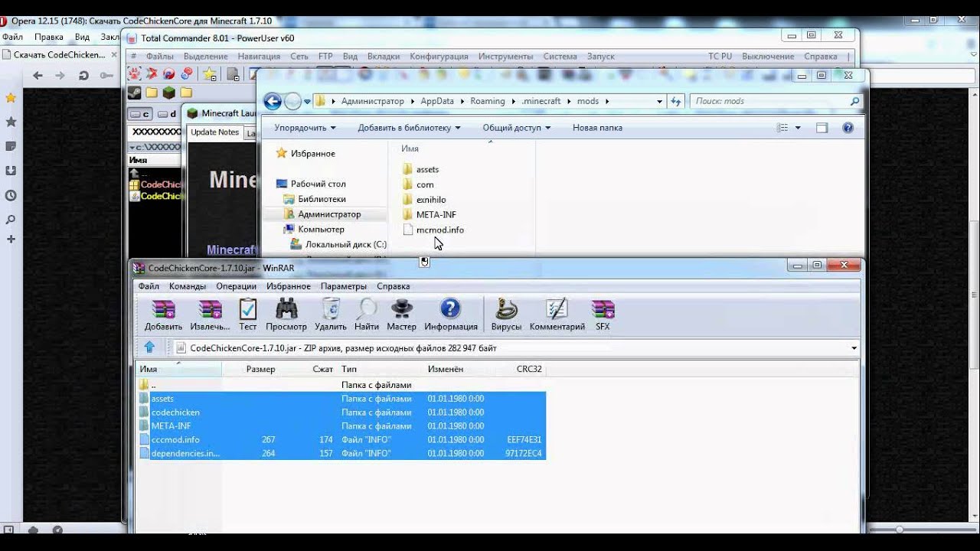Open the Total Commander Конфигурация menu
Viewport: 980px width, 551px height.
(439, 57)
